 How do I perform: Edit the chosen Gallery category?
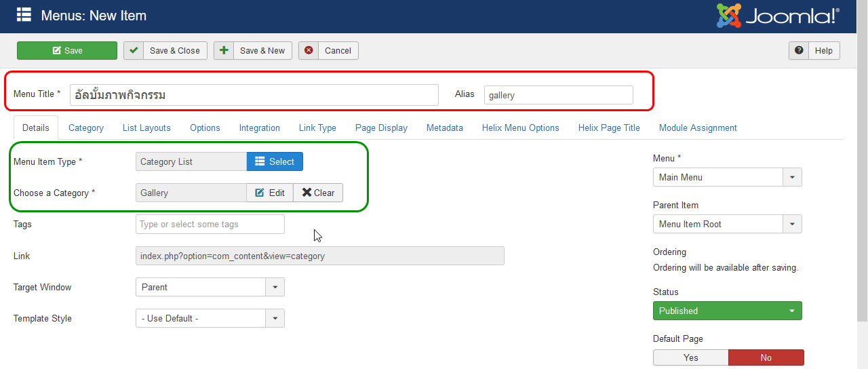(270, 193)
